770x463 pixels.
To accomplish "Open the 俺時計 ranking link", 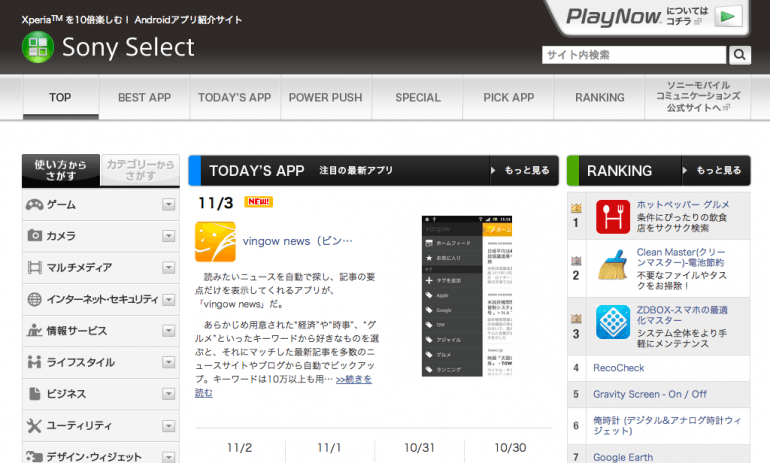I will pos(667,426).
